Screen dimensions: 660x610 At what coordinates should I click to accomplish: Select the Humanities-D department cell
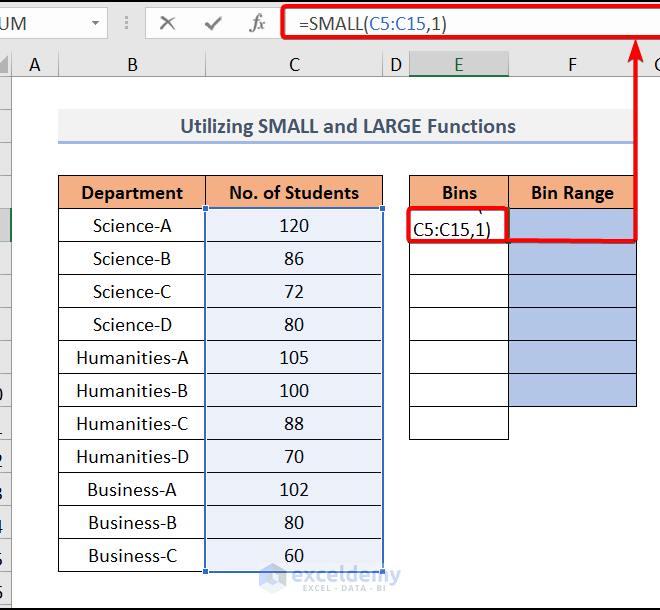pos(132,457)
